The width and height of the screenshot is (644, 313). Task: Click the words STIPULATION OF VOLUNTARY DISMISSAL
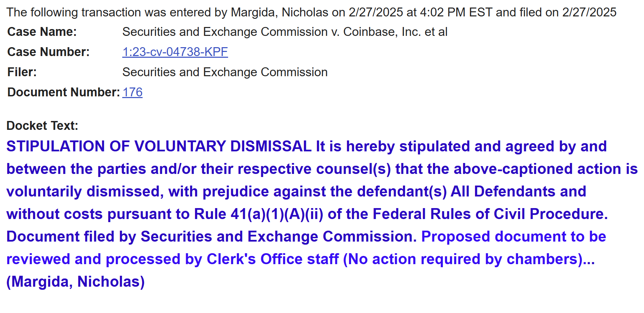tap(159, 146)
